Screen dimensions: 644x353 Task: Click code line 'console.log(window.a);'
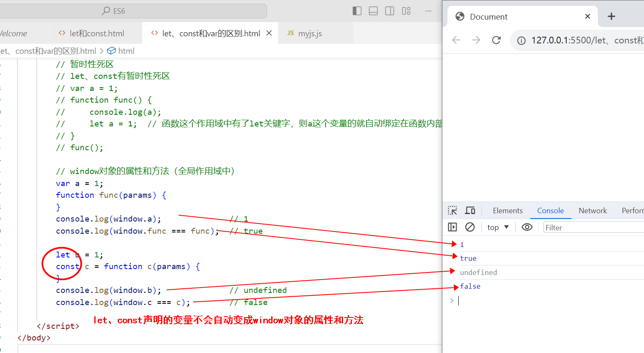(x=109, y=219)
